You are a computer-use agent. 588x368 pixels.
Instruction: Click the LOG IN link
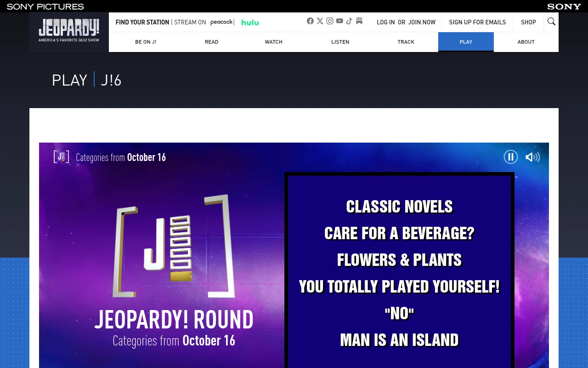pyautogui.click(x=386, y=22)
